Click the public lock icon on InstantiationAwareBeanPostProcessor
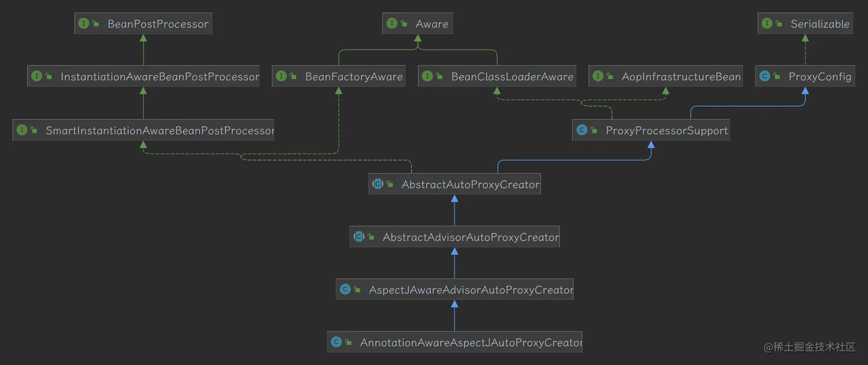The image size is (868, 365). coord(48,76)
